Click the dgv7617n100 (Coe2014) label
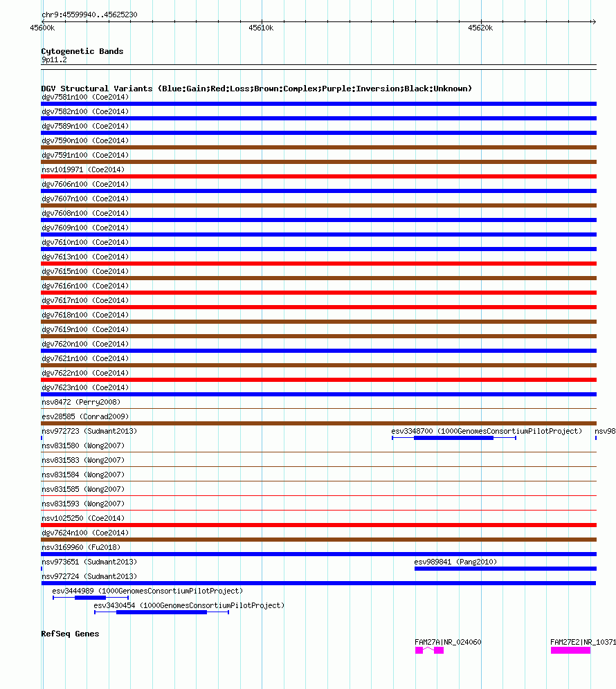 [x=85, y=300]
